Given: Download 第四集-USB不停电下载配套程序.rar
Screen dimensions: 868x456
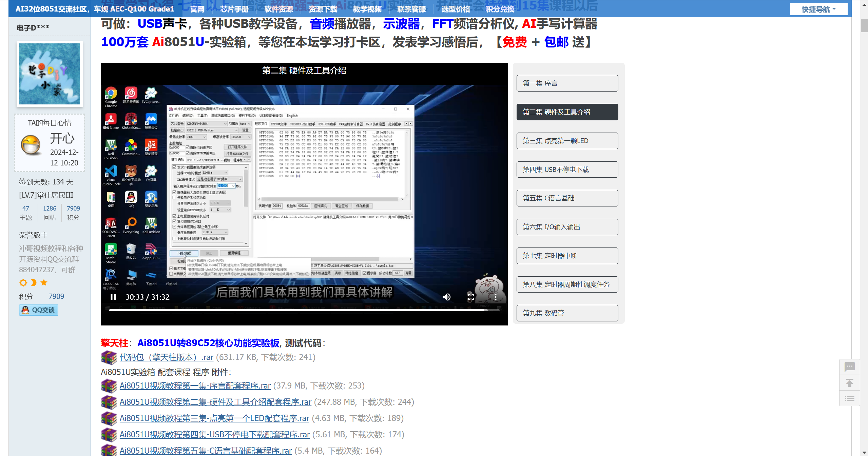Looking at the screenshot, I should click(x=215, y=435).
